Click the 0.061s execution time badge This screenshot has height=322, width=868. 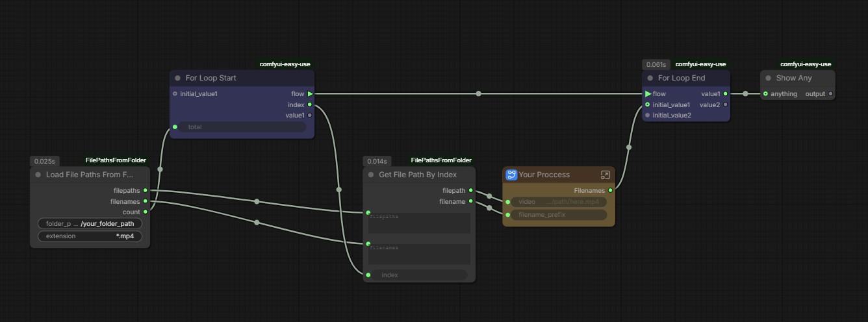[657, 65]
